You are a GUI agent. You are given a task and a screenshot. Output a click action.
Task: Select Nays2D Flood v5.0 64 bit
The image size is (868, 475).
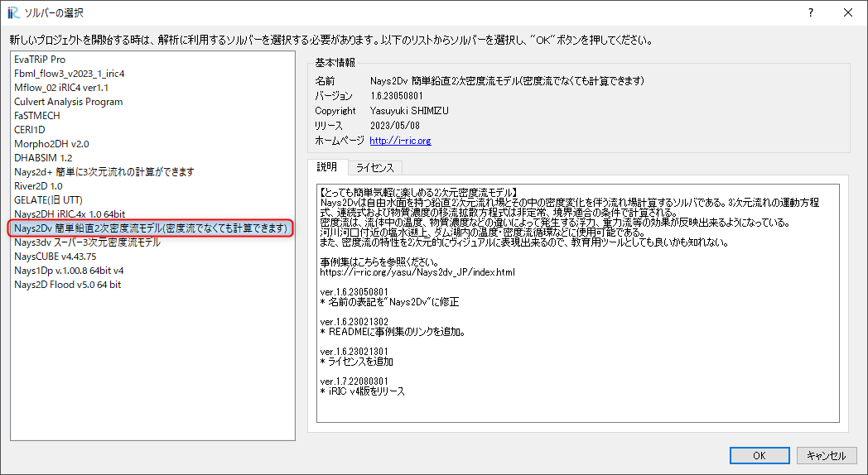[152, 284]
